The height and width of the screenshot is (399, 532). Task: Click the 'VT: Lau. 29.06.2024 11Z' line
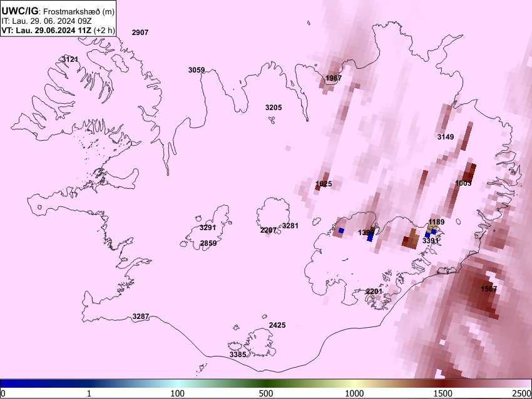[46, 30]
